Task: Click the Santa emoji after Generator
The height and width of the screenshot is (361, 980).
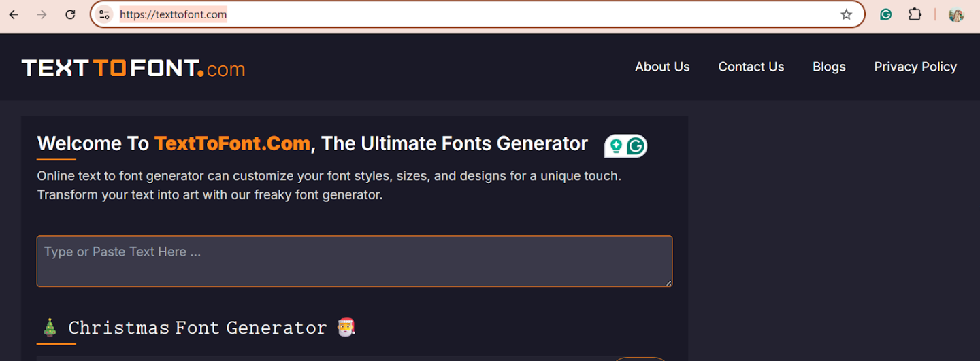Action: pyautogui.click(x=346, y=328)
